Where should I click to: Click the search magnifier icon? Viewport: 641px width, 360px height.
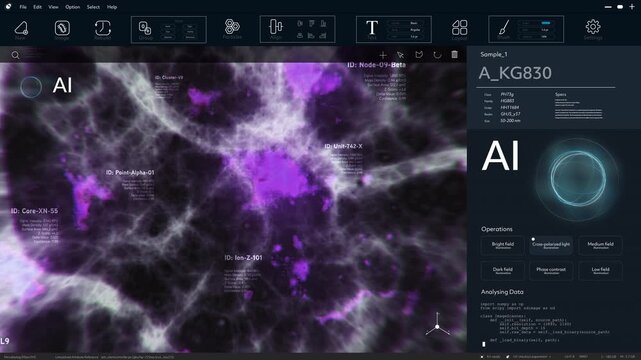click(x=15, y=55)
